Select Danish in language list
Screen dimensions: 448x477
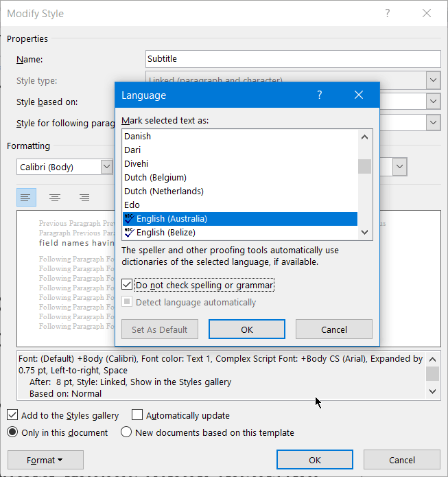[239, 137]
